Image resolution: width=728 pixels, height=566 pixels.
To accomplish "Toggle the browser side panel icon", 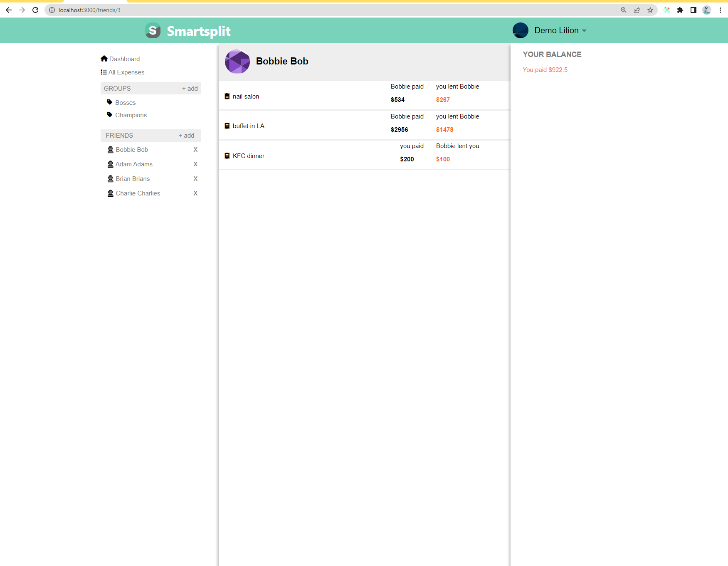I will click(693, 10).
